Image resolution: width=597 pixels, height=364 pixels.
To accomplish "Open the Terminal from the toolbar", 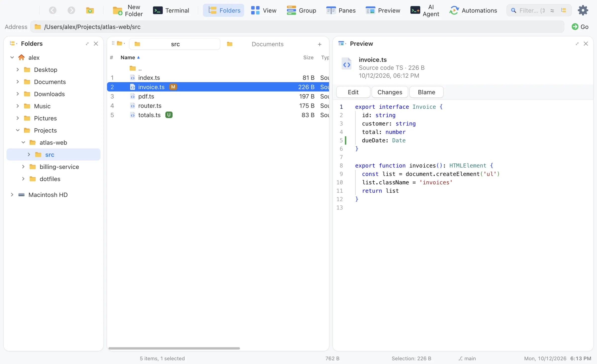I will [x=171, y=10].
